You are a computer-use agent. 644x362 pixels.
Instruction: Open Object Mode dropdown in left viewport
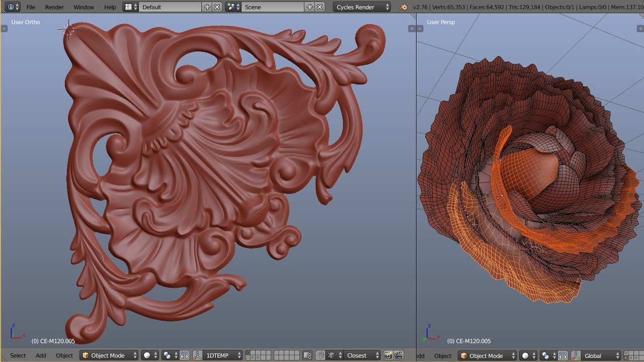point(109,355)
